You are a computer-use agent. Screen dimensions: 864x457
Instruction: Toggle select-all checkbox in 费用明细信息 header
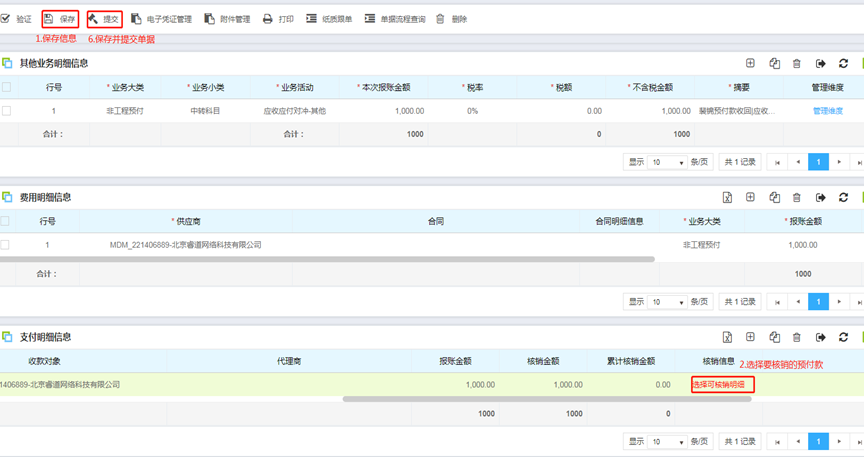5,221
